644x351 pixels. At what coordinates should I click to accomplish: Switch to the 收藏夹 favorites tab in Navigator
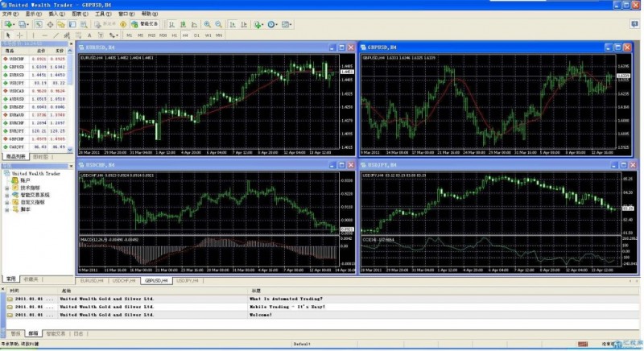pyautogui.click(x=31, y=279)
